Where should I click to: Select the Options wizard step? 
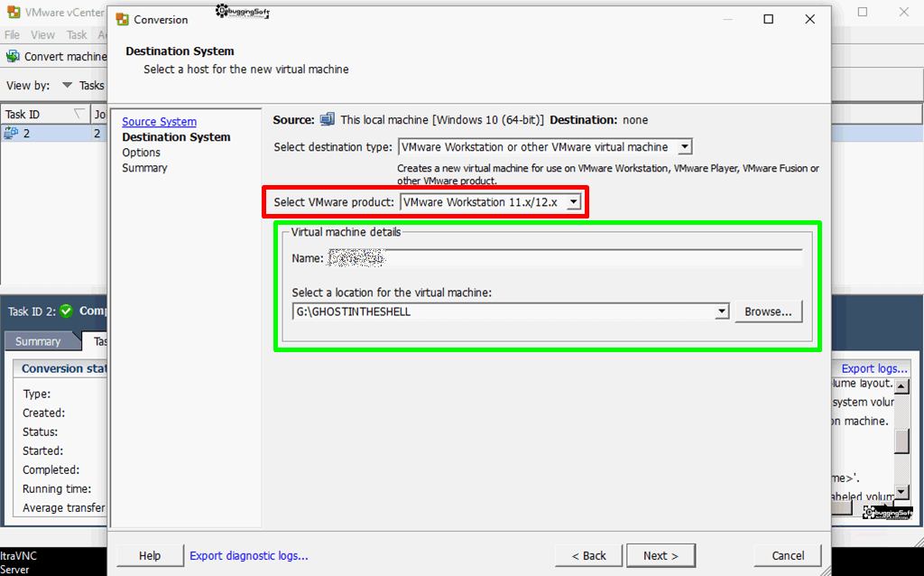[x=142, y=152]
